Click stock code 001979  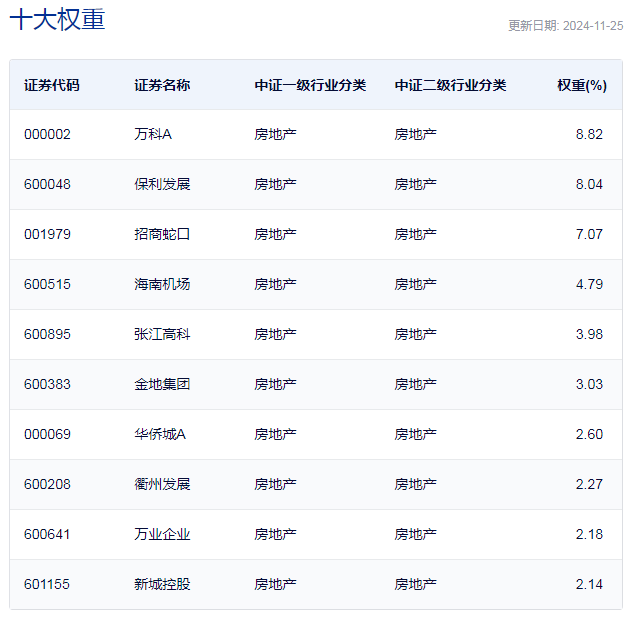pos(47,234)
